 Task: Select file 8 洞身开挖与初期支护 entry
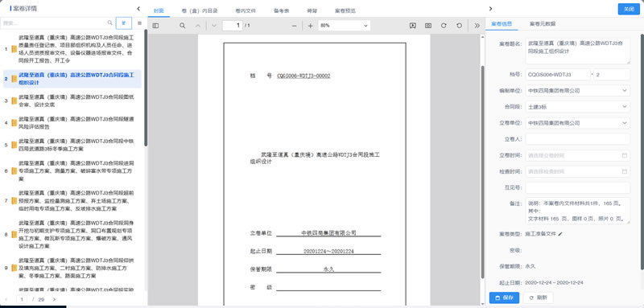(x=72, y=234)
